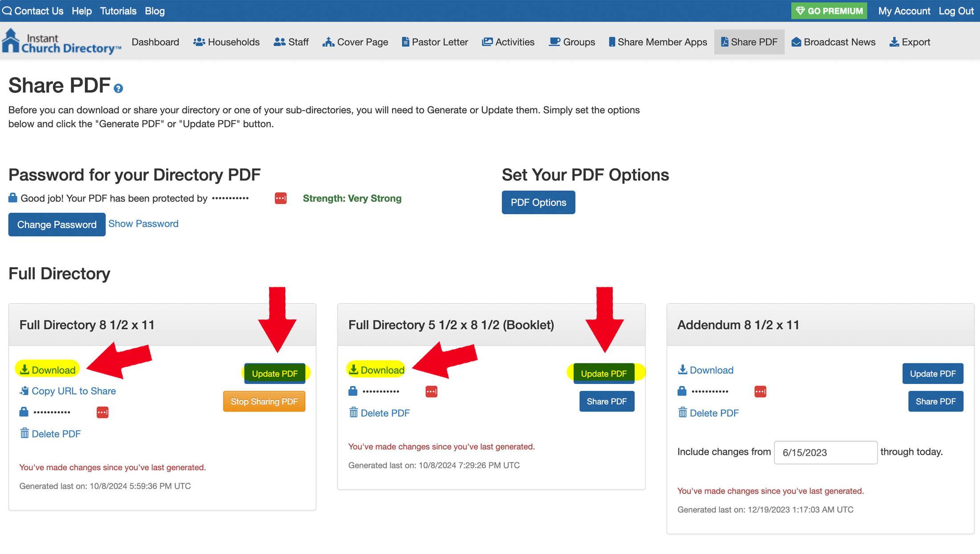
Task: Click the Strength: Very Strong text
Action: pos(352,198)
